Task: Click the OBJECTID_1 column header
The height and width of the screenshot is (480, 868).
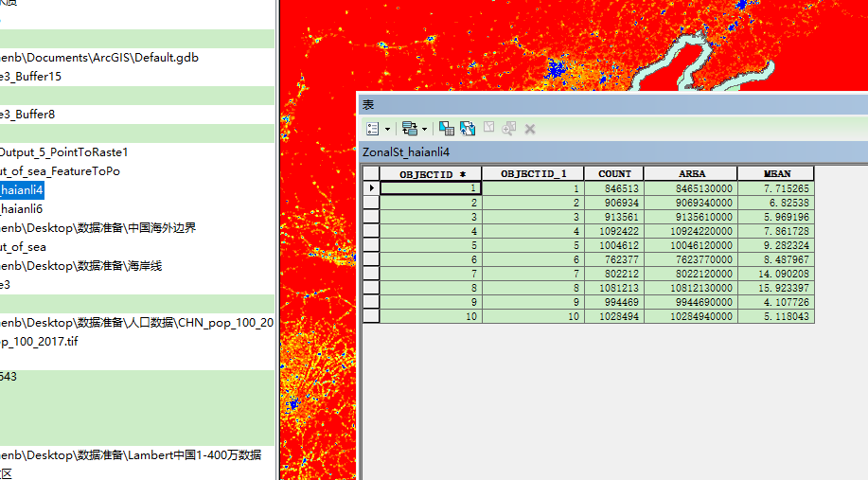Action: tap(533, 174)
